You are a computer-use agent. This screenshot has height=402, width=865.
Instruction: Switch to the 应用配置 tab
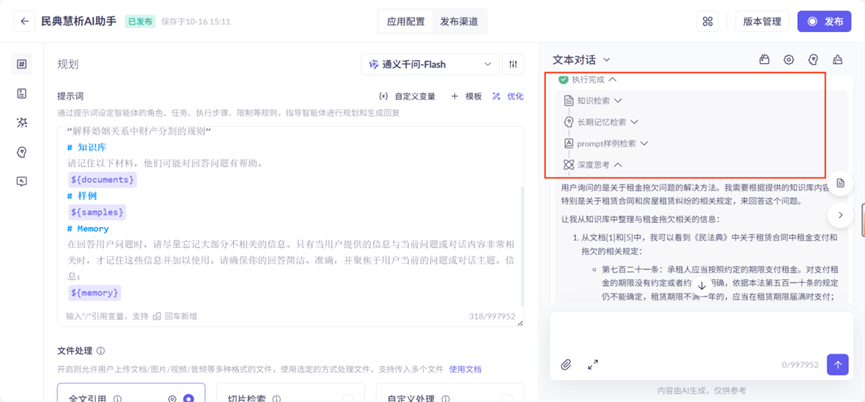pyautogui.click(x=405, y=22)
